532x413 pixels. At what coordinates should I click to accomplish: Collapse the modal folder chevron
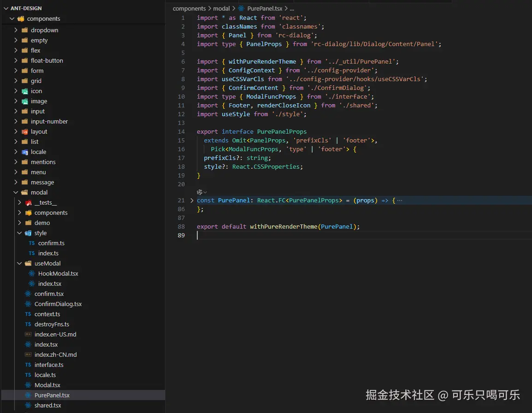click(16, 192)
